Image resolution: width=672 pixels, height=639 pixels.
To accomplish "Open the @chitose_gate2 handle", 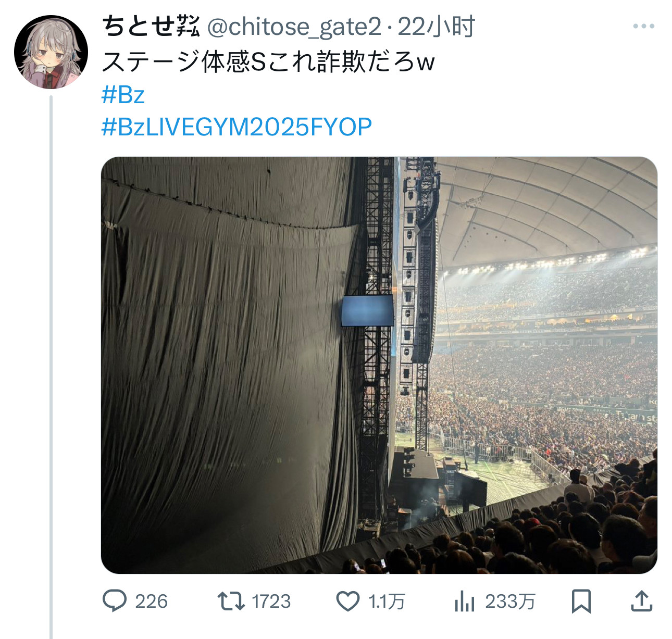I will coord(294,27).
